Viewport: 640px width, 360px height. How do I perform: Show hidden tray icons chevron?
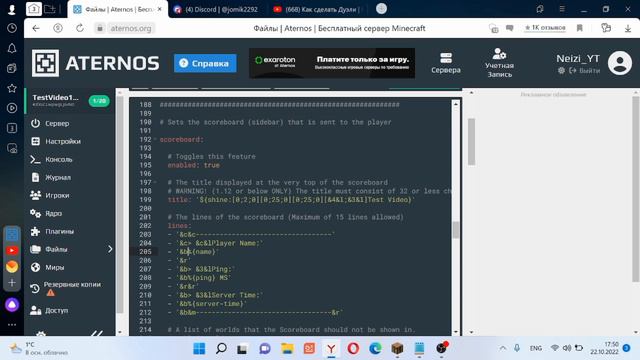[503, 348]
